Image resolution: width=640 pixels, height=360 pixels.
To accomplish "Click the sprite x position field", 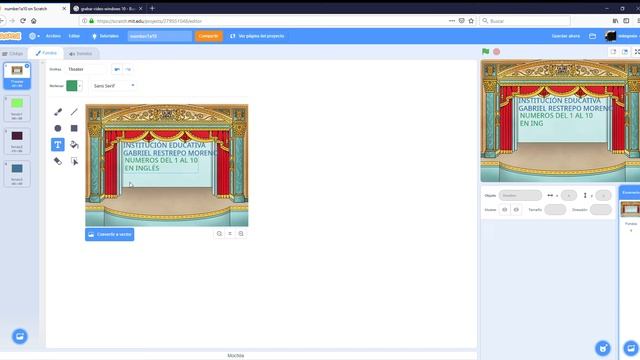I will click(x=569, y=196).
